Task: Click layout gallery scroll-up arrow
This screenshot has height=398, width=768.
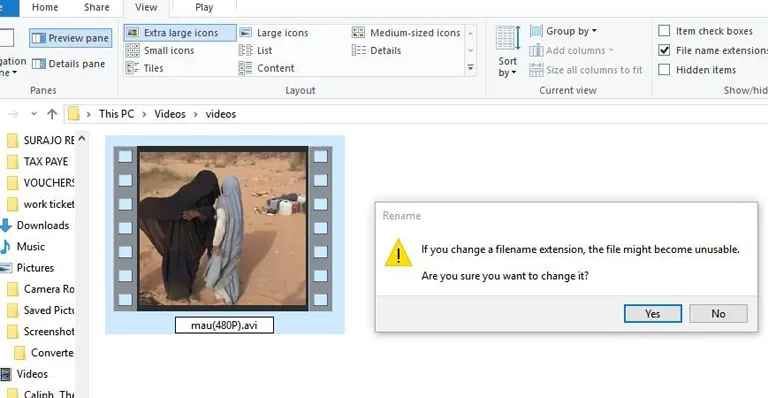Action: point(470,33)
